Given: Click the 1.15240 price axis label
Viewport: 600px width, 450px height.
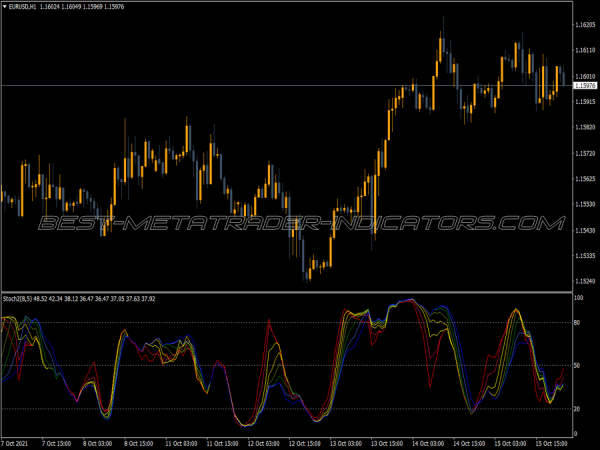Looking at the screenshot, I should pyautogui.click(x=585, y=281).
